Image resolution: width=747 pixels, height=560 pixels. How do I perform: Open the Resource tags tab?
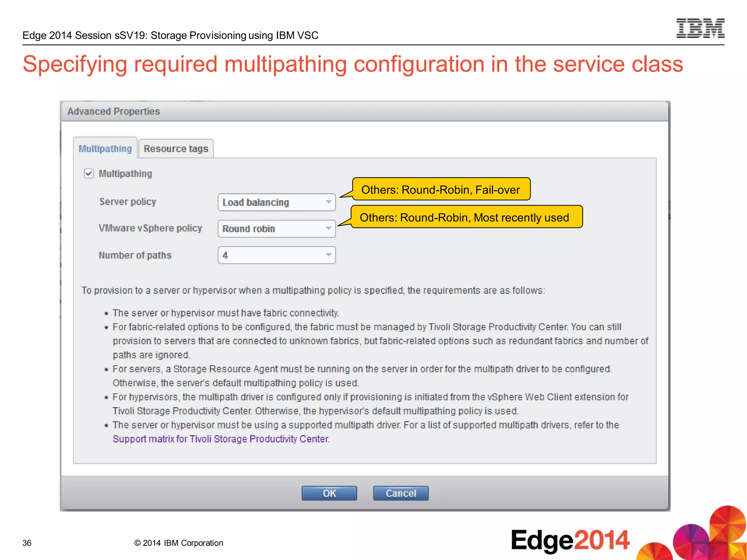pos(176,149)
